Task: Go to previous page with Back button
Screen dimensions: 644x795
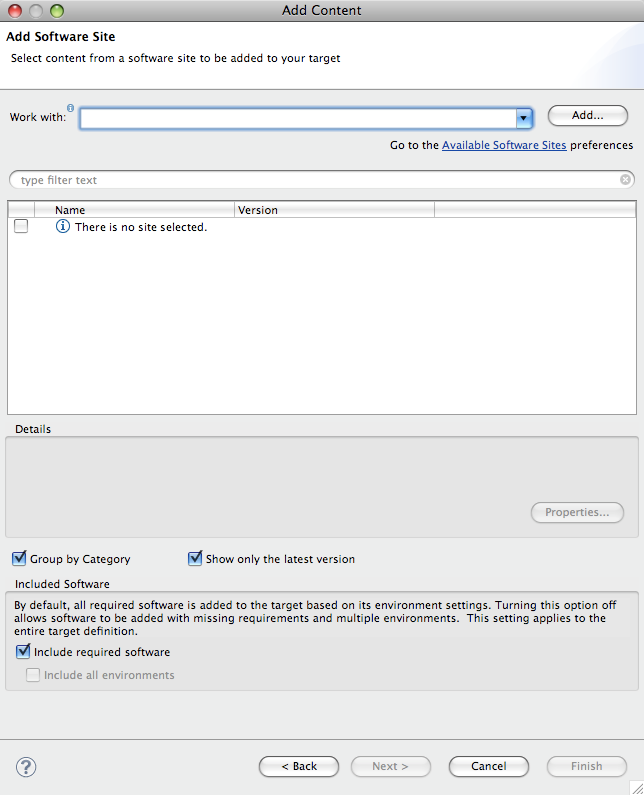Action: click(299, 766)
